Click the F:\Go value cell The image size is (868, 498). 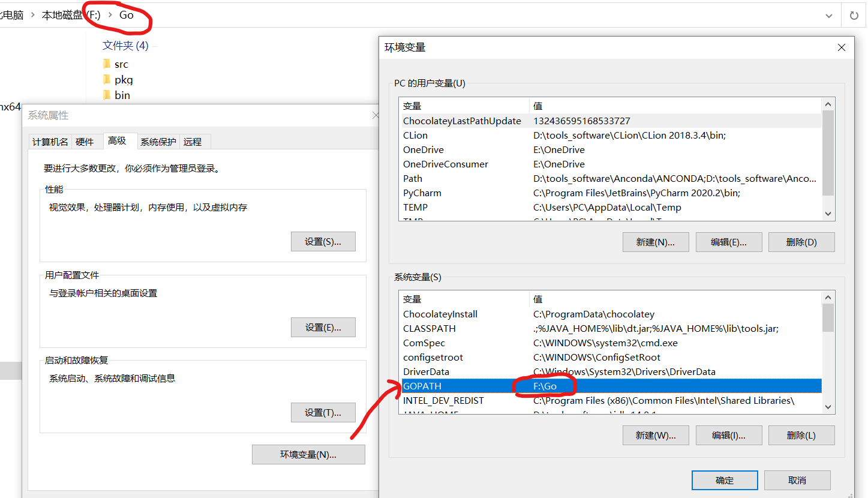[x=545, y=386]
